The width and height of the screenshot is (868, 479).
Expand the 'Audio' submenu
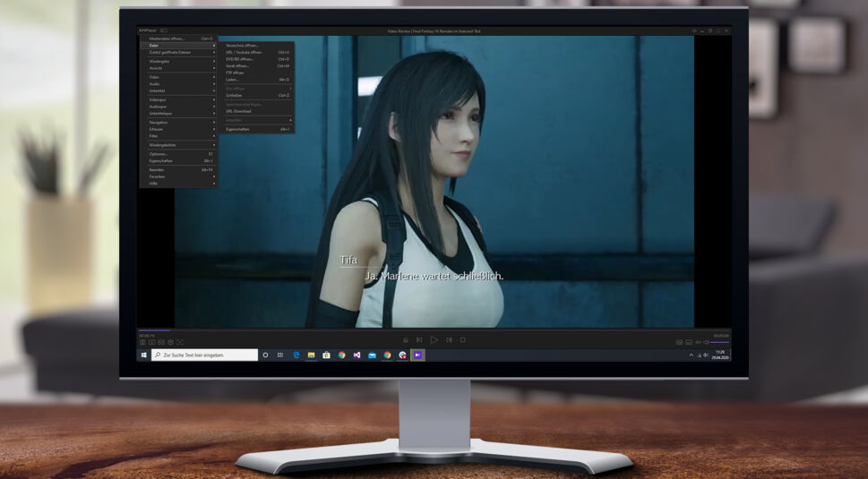[x=179, y=84]
